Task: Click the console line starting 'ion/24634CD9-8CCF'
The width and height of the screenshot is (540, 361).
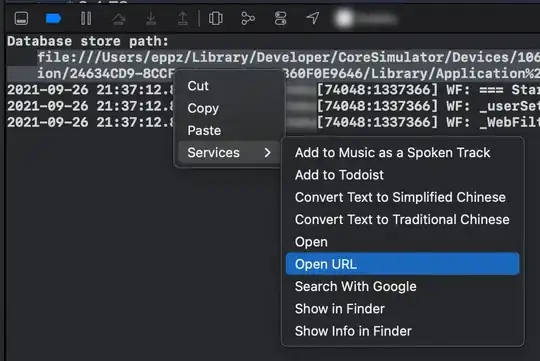Action: click(x=106, y=73)
